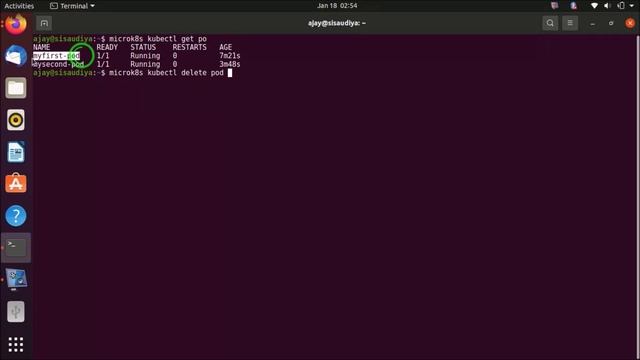Open the red tray indicator in the top bar
Viewport: 640px width, 360px height.
click(555, 6)
